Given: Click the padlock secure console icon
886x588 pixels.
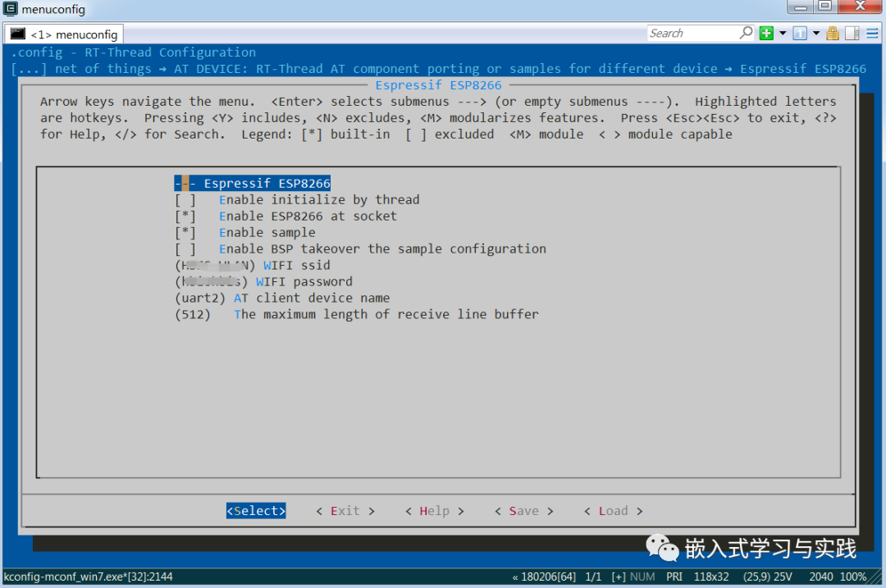Looking at the screenshot, I should (x=833, y=34).
